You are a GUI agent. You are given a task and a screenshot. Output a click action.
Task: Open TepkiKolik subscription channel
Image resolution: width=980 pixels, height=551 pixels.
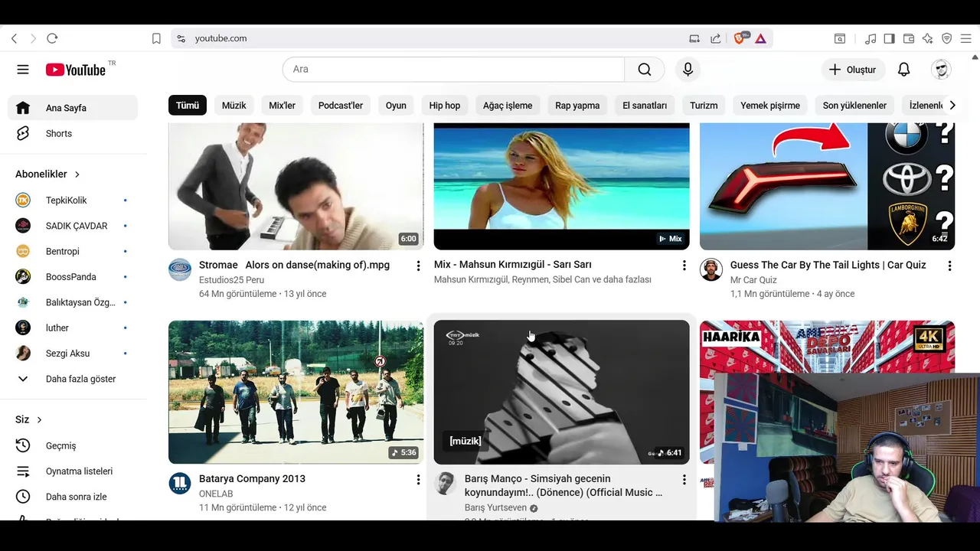tap(73, 201)
